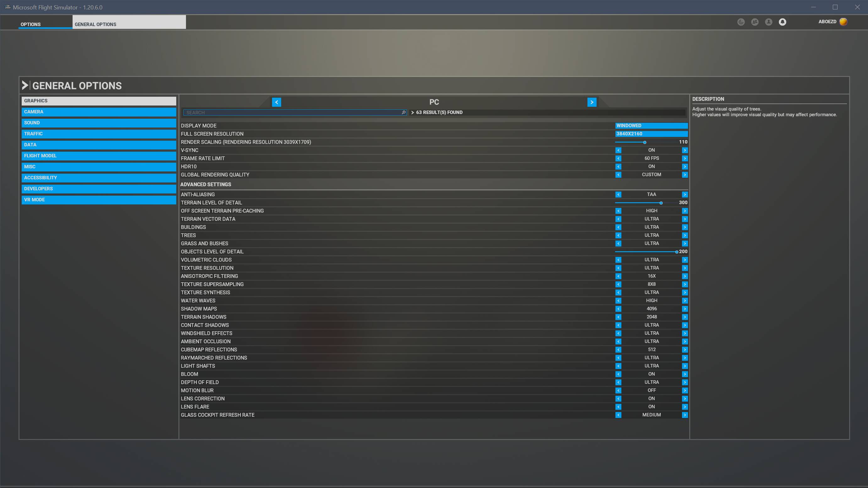868x488 pixels.
Task: Click the multiplayer group icon in header
Action: [755, 22]
